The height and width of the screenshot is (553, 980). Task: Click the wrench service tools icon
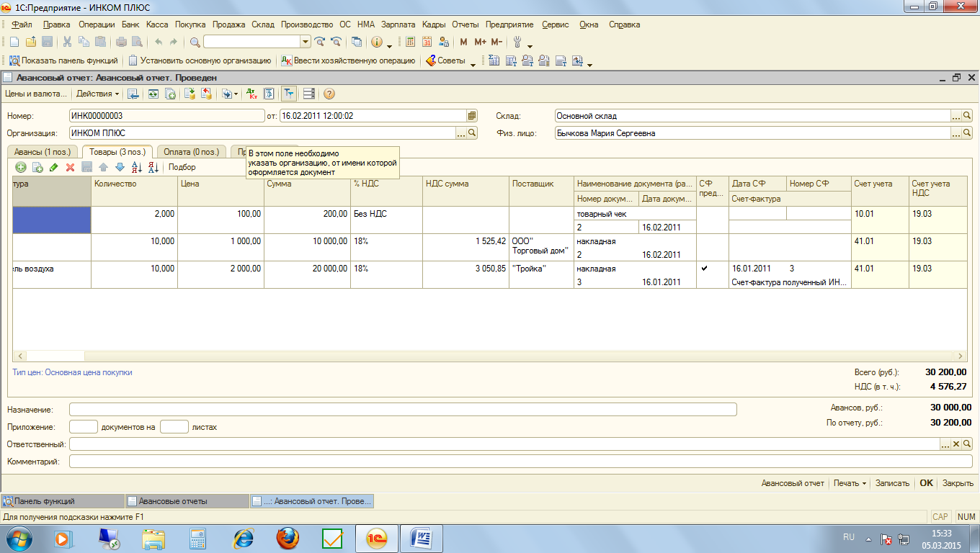[517, 42]
